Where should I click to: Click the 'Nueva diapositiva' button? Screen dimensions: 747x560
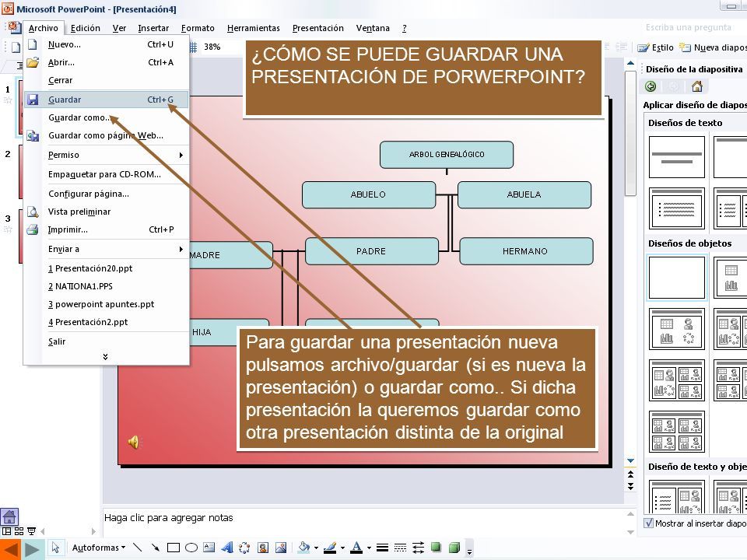(x=713, y=47)
